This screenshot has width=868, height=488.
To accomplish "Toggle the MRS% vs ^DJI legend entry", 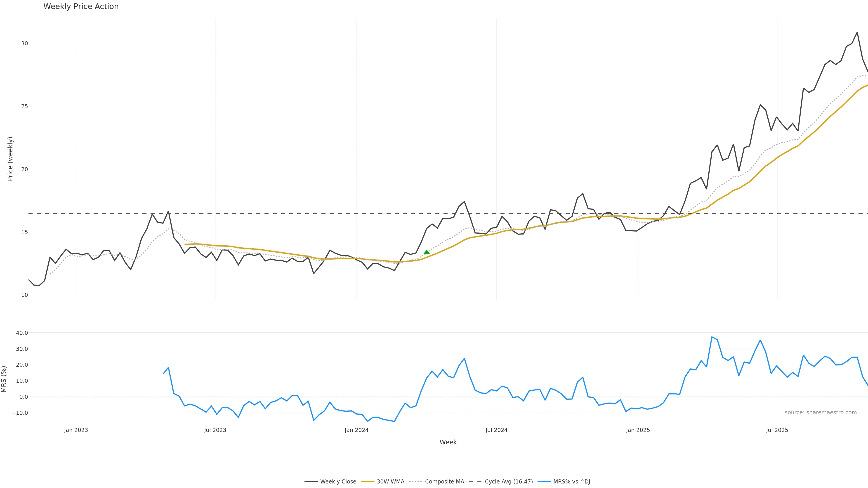I will coord(572,482).
